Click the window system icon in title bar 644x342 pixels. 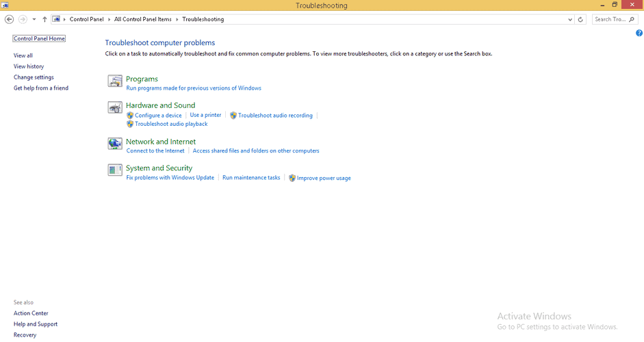coord(5,5)
